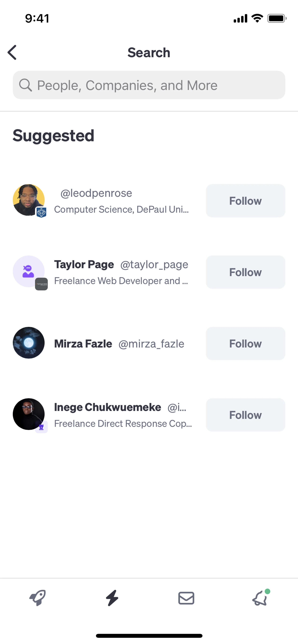298x644 pixels.
Task: Tap the purple rook badge on Inege's avatar
Action: tap(41, 427)
